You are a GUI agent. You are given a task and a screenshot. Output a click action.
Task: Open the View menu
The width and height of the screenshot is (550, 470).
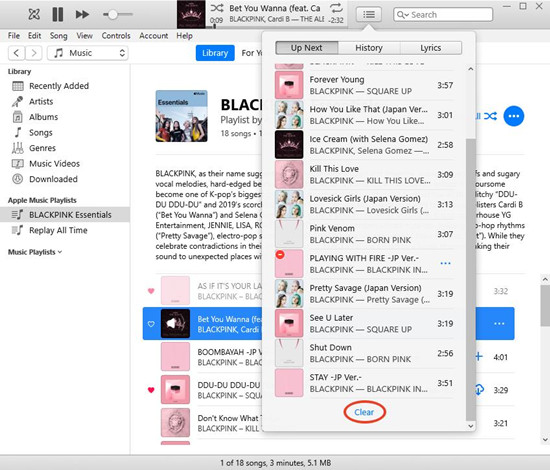pos(85,36)
